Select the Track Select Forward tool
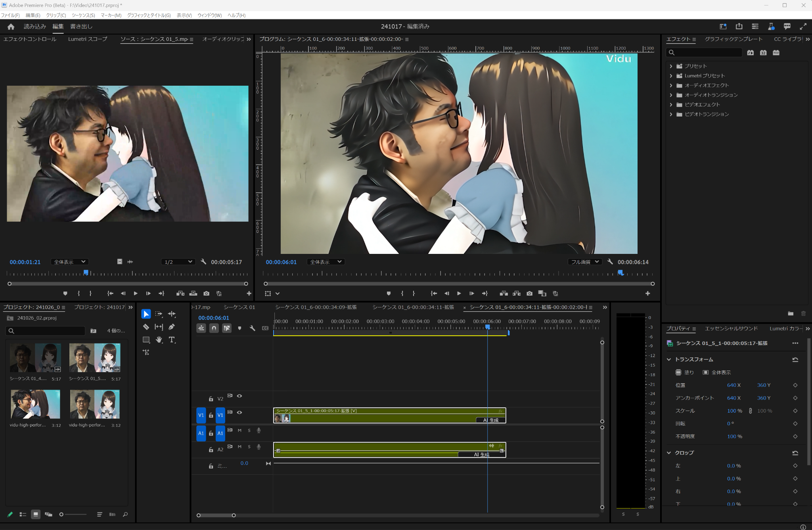812x530 pixels. point(159,314)
